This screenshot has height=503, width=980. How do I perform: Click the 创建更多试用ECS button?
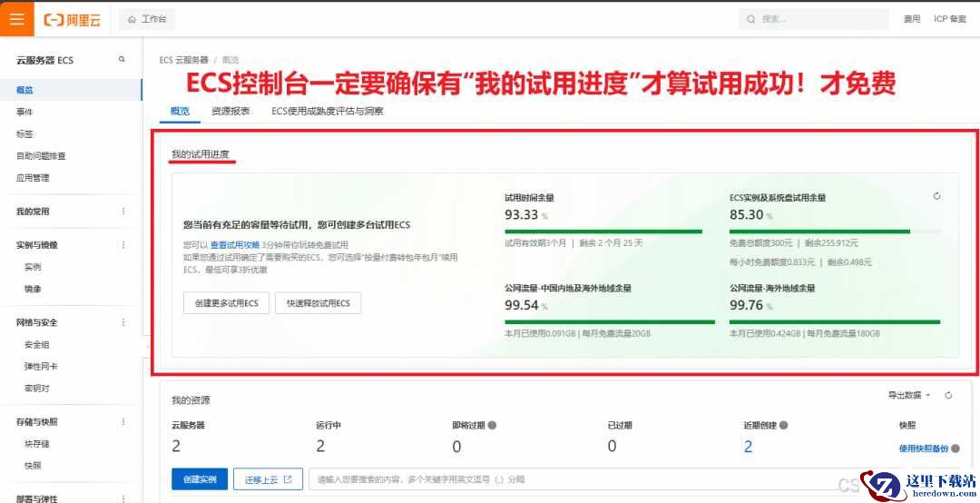point(226,303)
